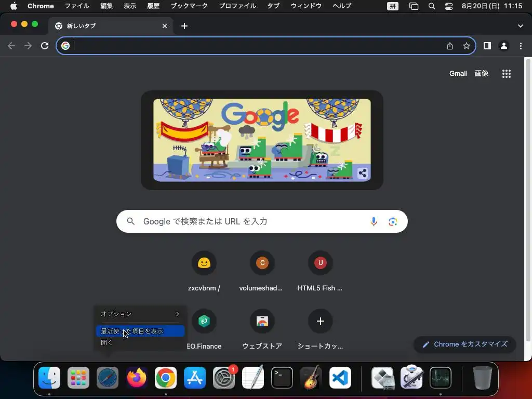Open the Apple menu

point(14,6)
